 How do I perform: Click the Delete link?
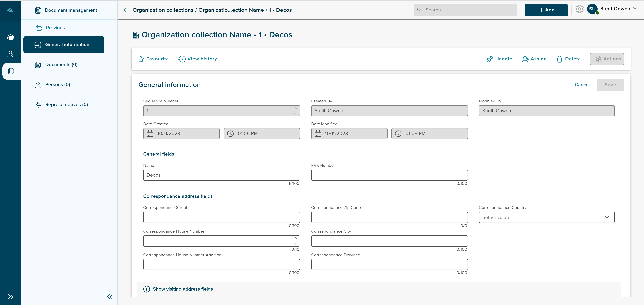573,59
